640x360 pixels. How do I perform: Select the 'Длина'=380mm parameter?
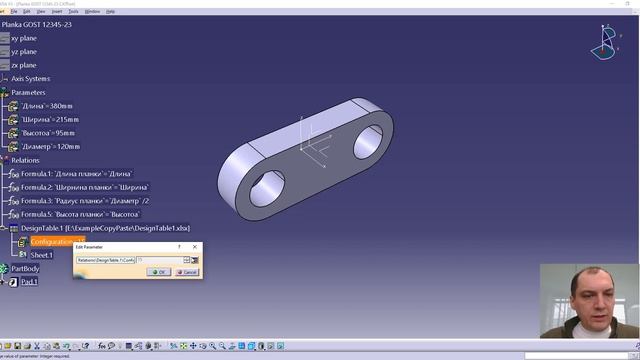(47, 106)
